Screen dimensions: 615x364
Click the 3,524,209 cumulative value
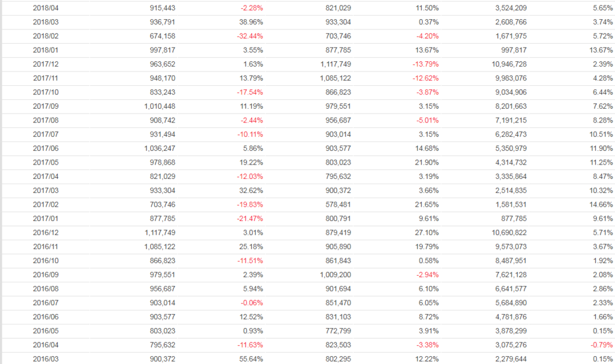(512, 8)
